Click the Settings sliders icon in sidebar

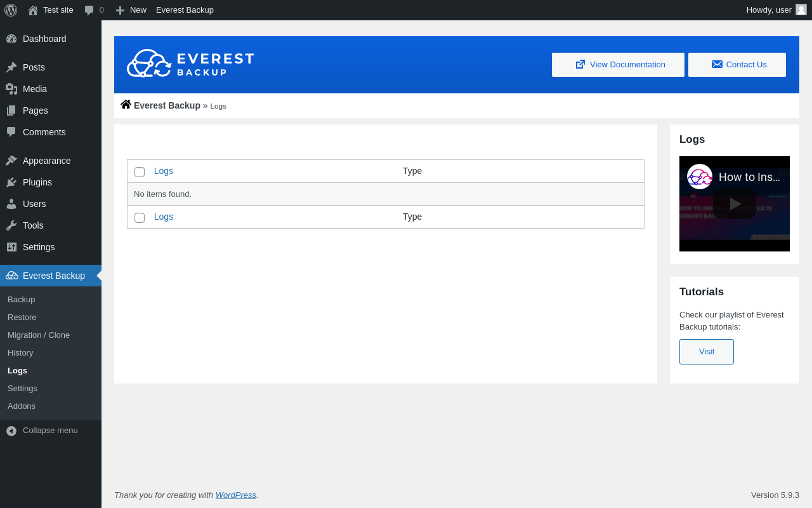pos(11,247)
